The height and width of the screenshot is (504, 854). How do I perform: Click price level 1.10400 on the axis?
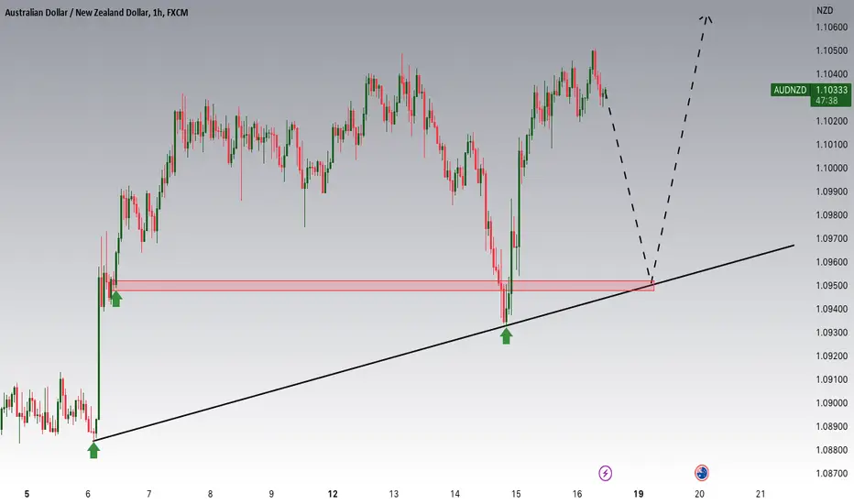click(x=831, y=73)
